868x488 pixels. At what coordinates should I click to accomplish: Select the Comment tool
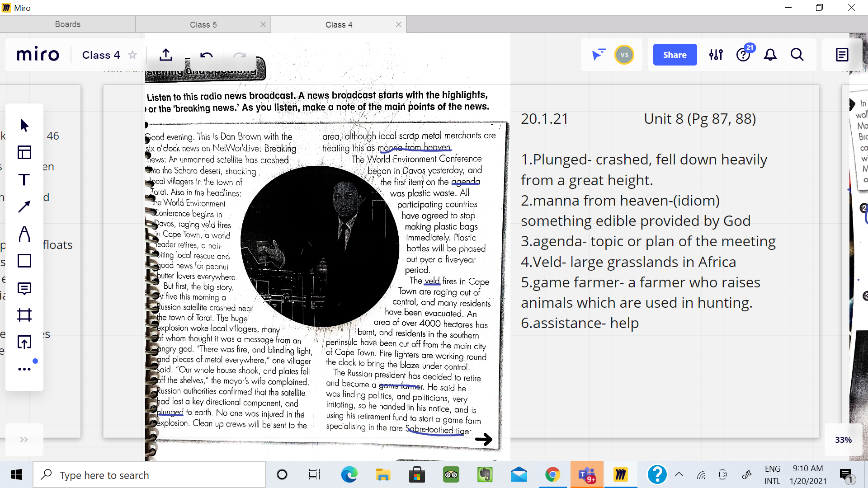coord(24,288)
